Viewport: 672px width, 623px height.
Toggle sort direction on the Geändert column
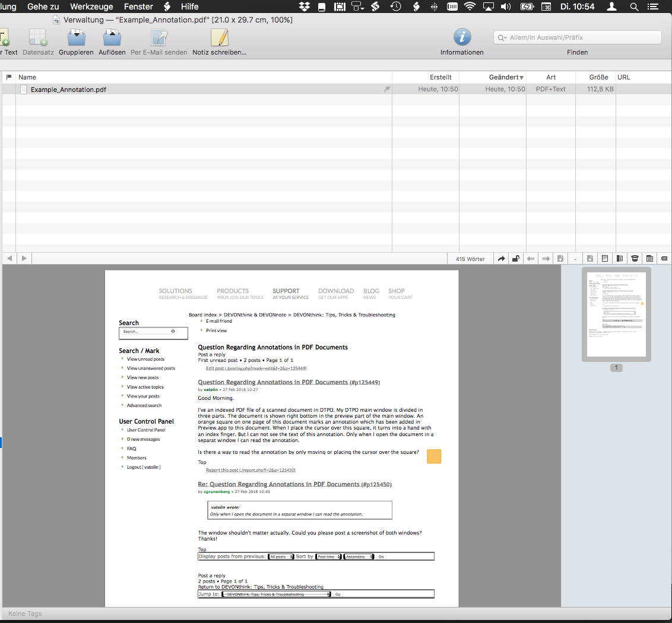point(493,77)
